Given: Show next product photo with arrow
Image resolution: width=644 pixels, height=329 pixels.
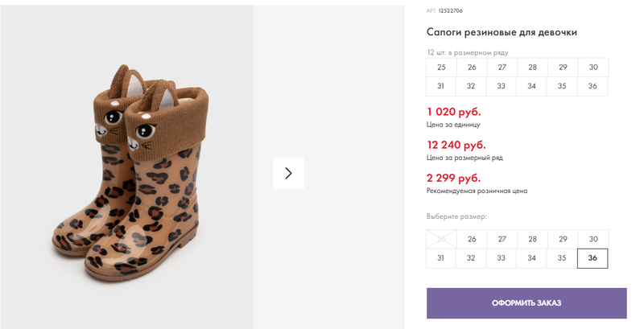Looking at the screenshot, I should [288, 173].
